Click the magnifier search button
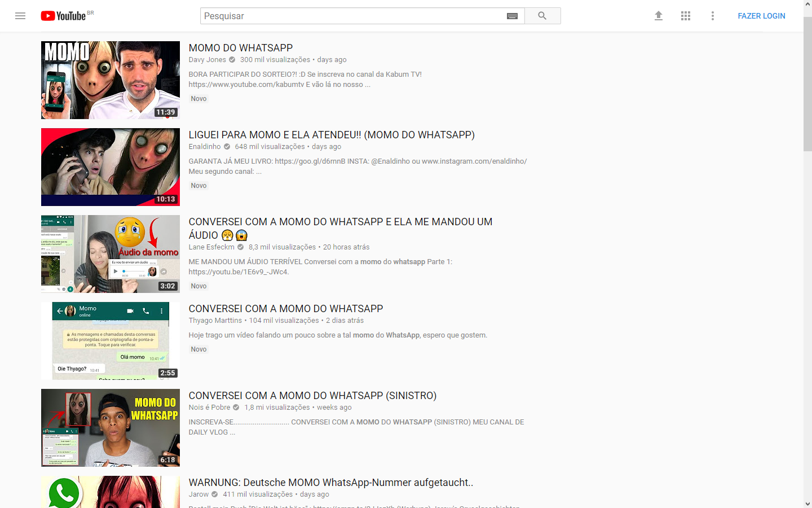This screenshot has height=508, width=812. pyautogui.click(x=542, y=16)
